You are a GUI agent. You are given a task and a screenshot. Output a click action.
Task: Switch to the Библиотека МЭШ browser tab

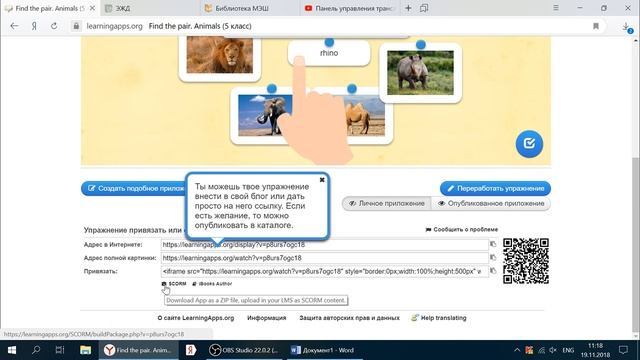coord(250,8)
